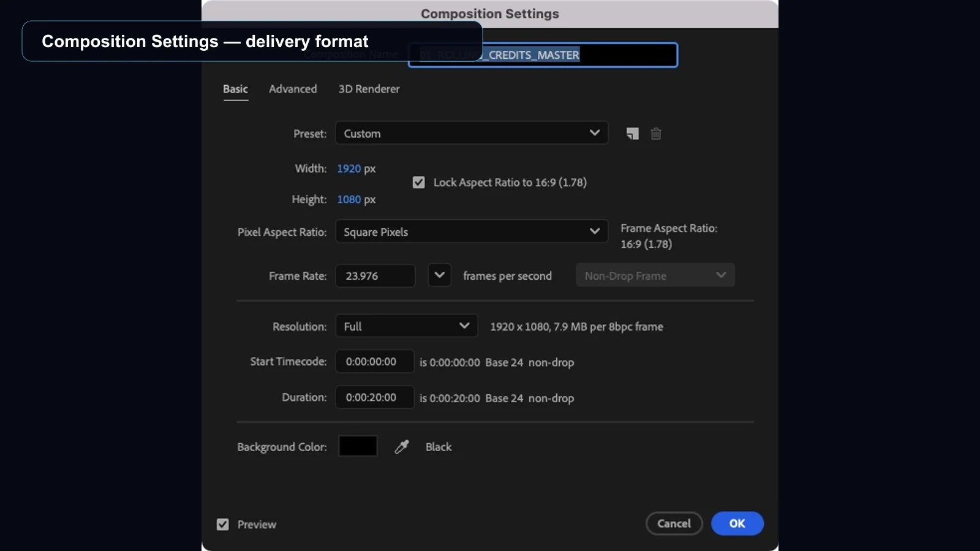Click the Height value 1080
This screenshot has width=980, height=551.
coord(349,200)
